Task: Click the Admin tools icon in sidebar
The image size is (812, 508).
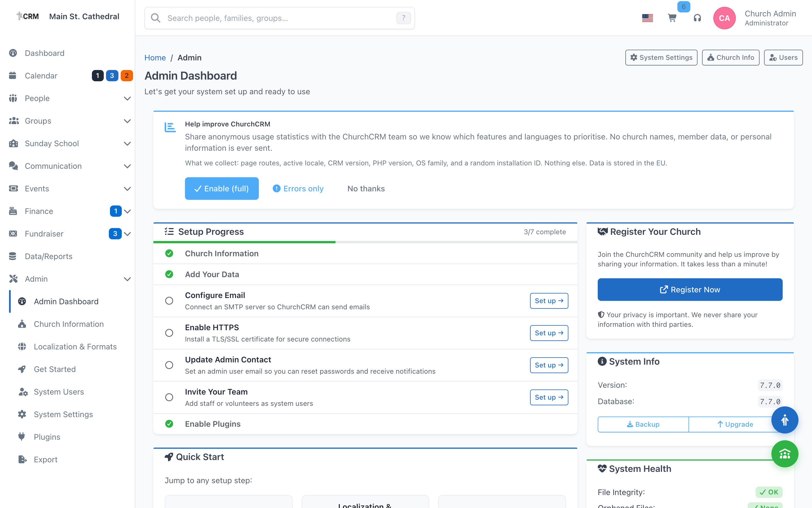Action: point(13,279)
